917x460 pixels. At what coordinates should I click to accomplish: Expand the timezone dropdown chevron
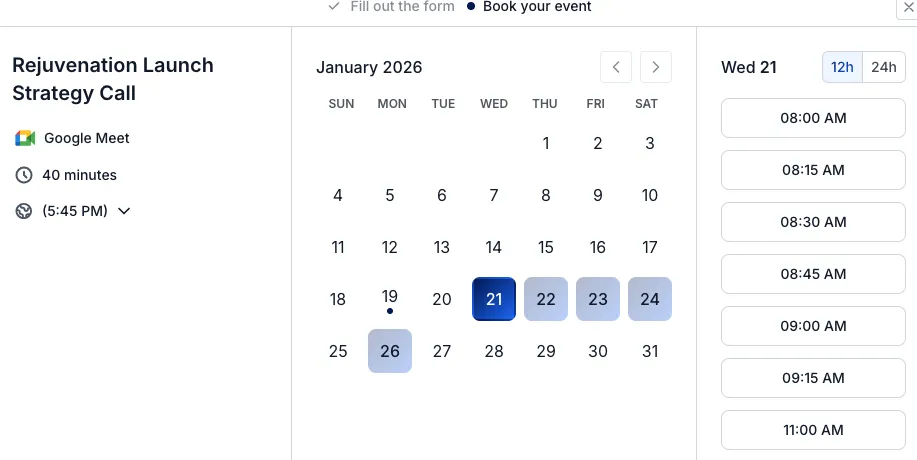point(124,211)
